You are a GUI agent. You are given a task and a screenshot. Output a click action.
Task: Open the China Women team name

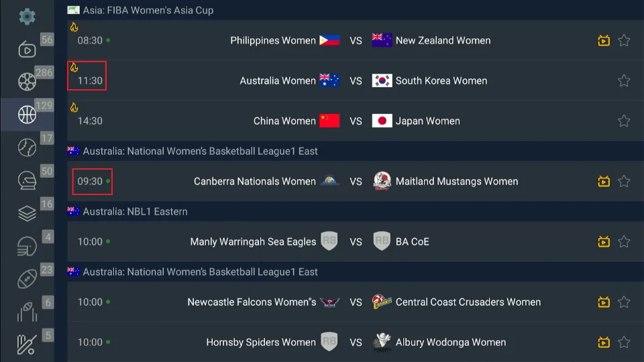coord(284,121)
